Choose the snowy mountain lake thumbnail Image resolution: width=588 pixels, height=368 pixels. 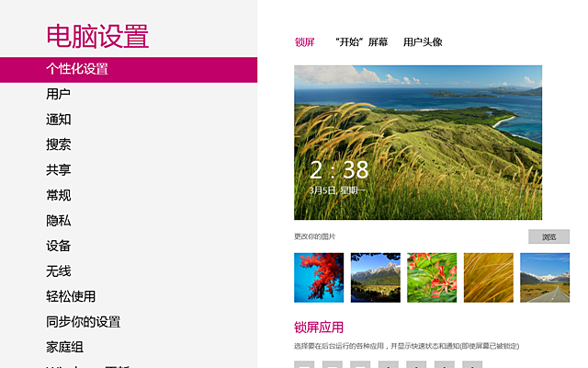[x=376, y=278]
